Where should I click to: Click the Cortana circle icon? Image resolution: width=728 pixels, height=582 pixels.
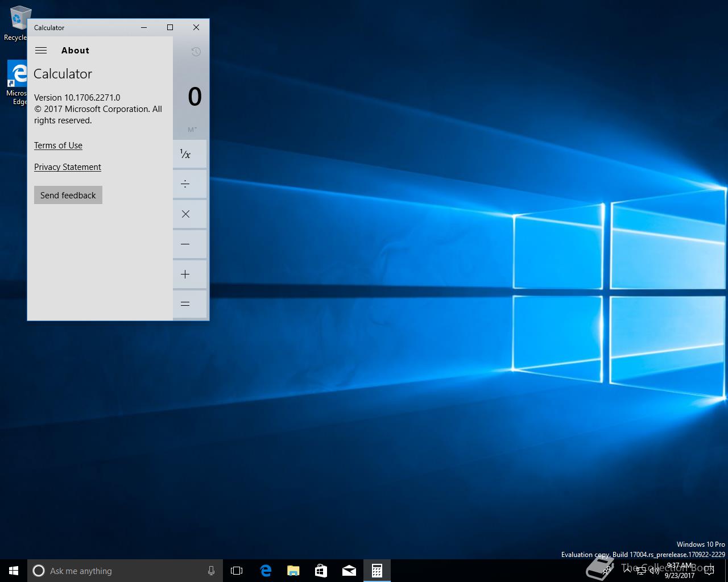tap(39, 571)
